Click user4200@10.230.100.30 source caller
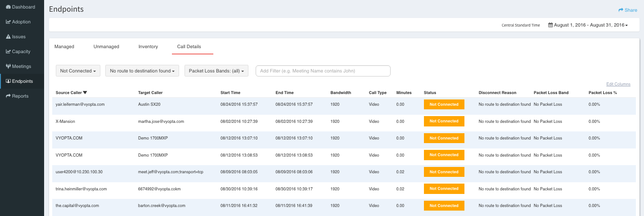The image size is (644, 216). pyautogui.click(x=79, y=172)
